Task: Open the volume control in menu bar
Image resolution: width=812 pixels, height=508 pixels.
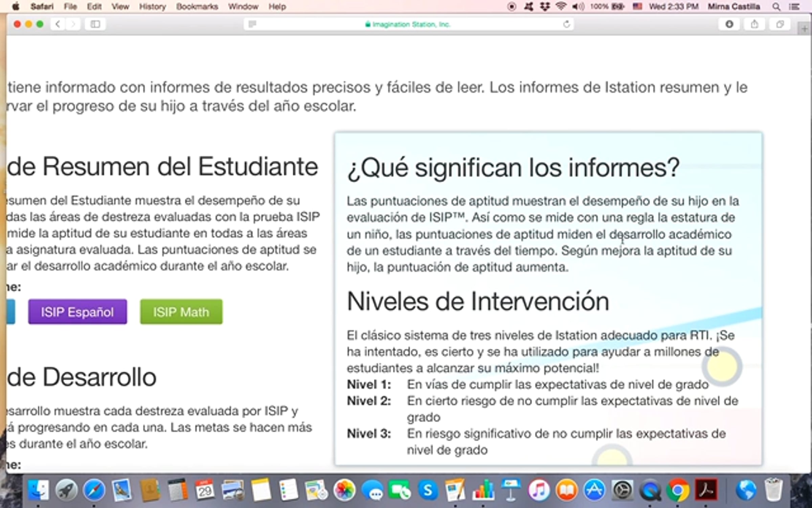Action: 578,6
